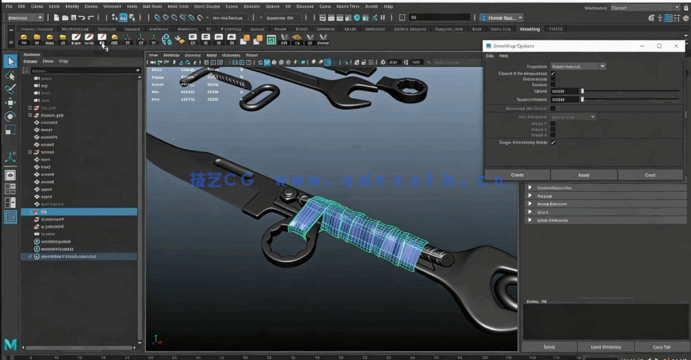Click the Open Scene folder icon
The image size is (691, 360).
[x=65, y=18]
